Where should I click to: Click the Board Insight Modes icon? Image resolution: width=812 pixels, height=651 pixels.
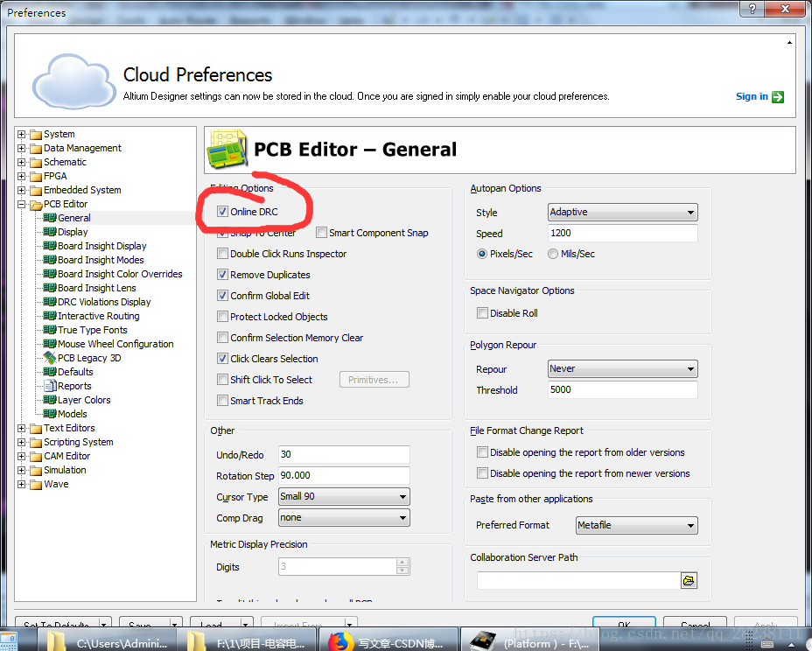coord(50,260)
